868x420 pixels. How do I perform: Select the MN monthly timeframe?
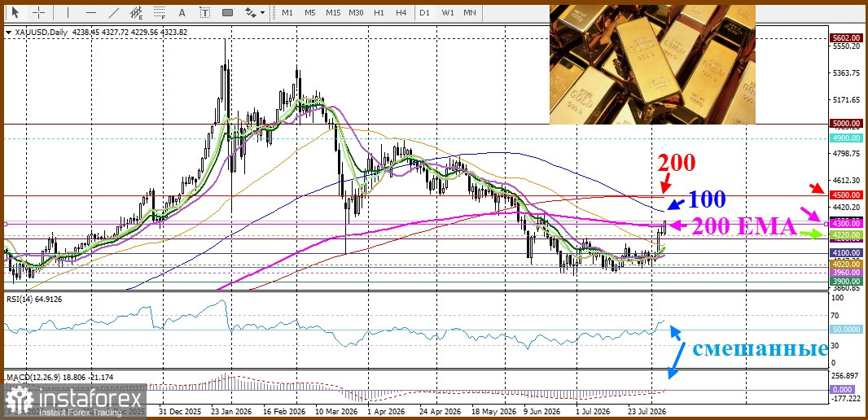click(x=470, y=12)
